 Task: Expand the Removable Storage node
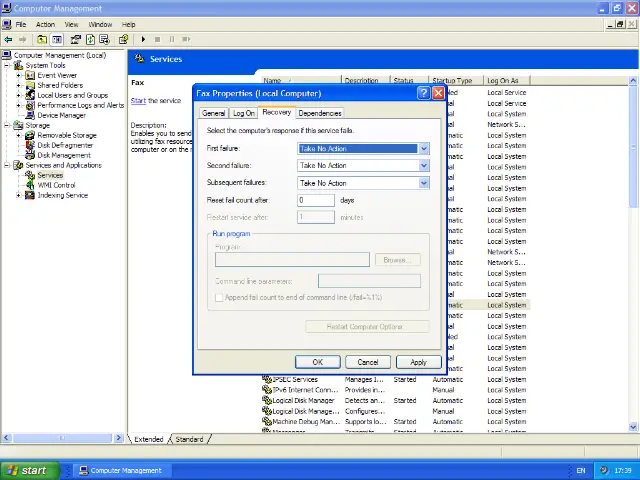(18, 136)
